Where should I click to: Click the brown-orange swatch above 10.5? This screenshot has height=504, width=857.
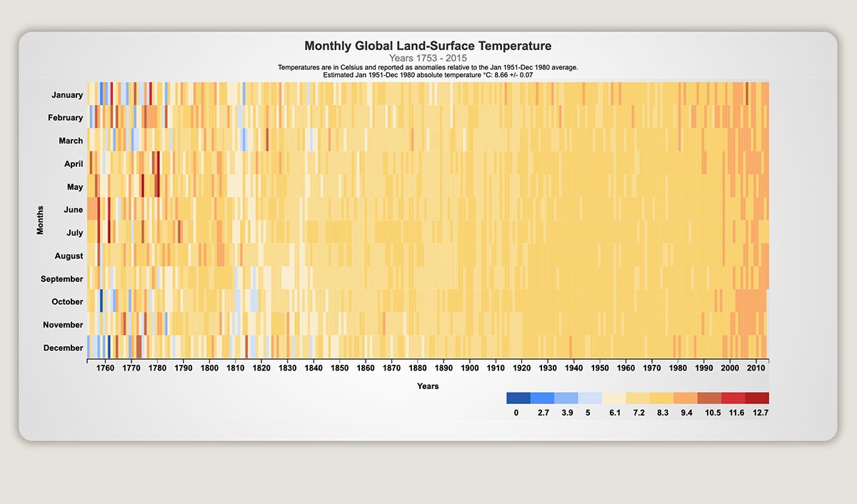710,398
